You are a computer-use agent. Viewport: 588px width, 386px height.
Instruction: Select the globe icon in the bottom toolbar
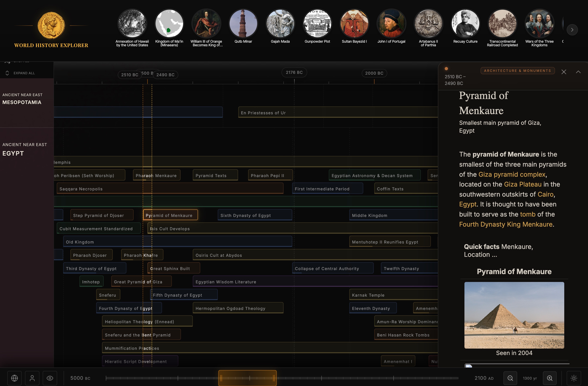[x=14, y=378]
